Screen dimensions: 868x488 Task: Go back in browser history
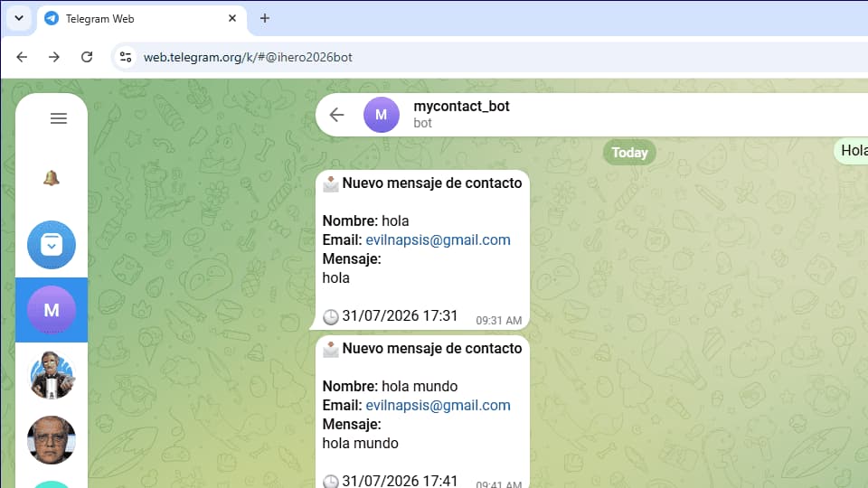[x=22, y=57]
